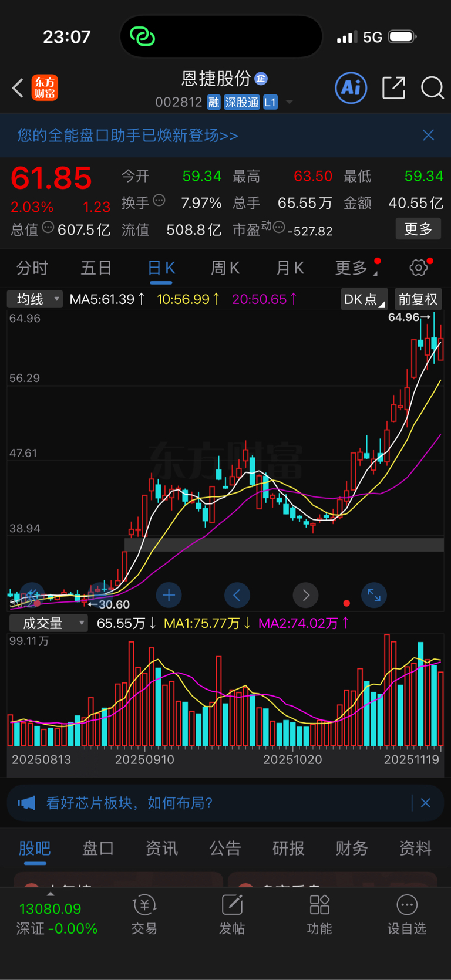
Task: Toggle the DK点 signal option
Action: [x=364, y=299]
